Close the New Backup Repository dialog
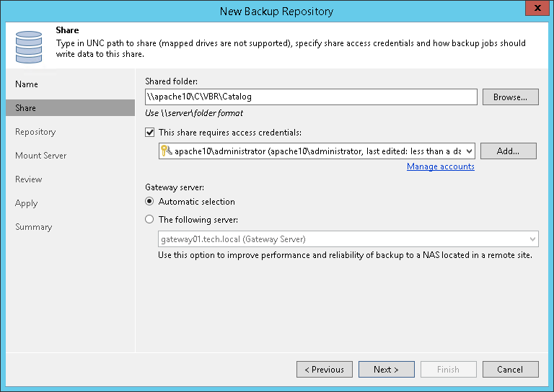Image resolution: width=554 pixels, height=392 pixels. click(x=535, y=11)
